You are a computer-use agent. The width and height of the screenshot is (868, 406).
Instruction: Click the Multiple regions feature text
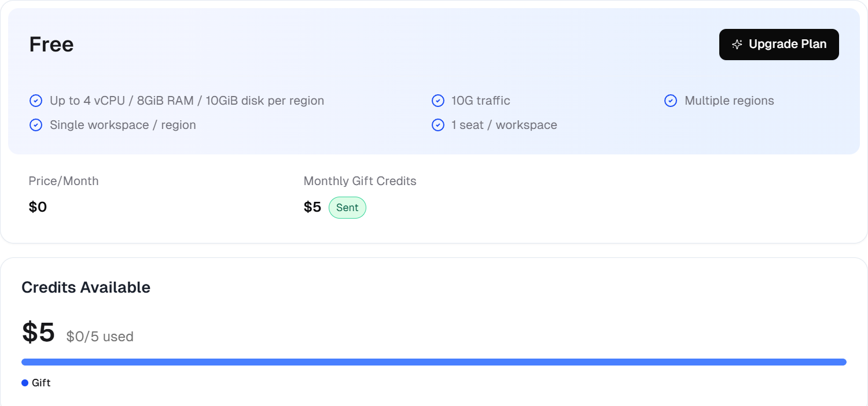tap(729, 101)
